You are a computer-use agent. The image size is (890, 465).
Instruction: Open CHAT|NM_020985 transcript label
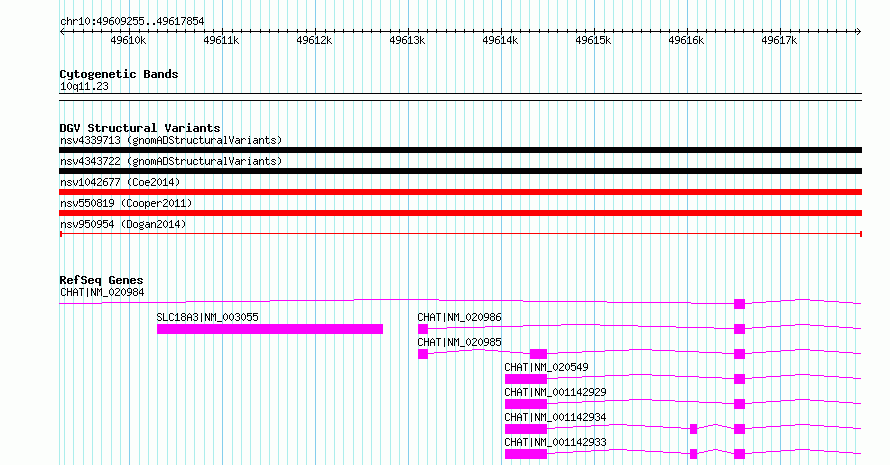pos(459,342)
